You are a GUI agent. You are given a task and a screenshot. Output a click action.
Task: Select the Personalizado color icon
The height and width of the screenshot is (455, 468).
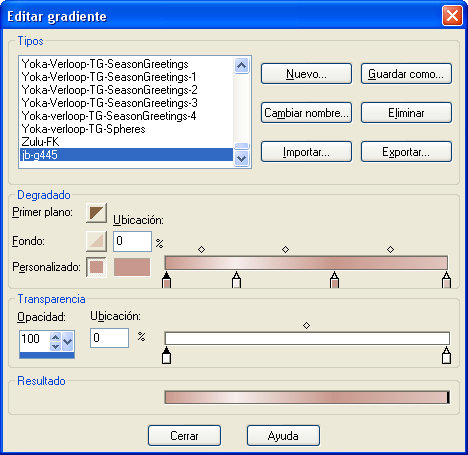coord(96,267)
